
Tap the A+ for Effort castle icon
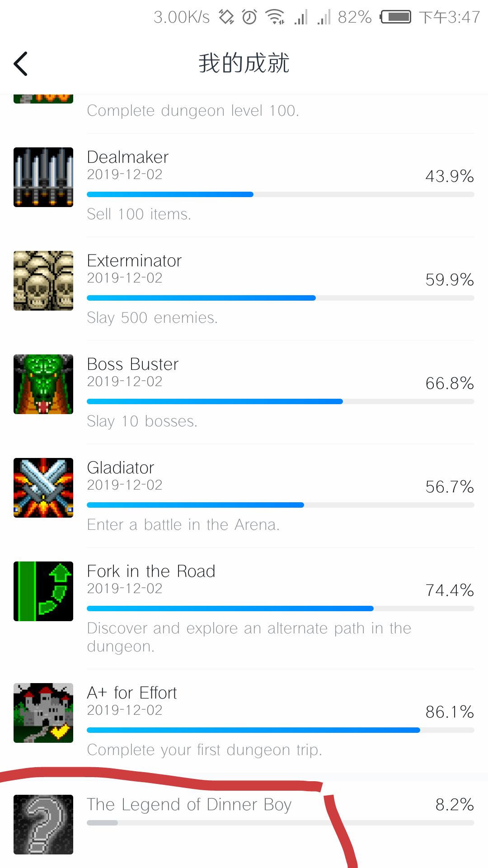[43, 713]
